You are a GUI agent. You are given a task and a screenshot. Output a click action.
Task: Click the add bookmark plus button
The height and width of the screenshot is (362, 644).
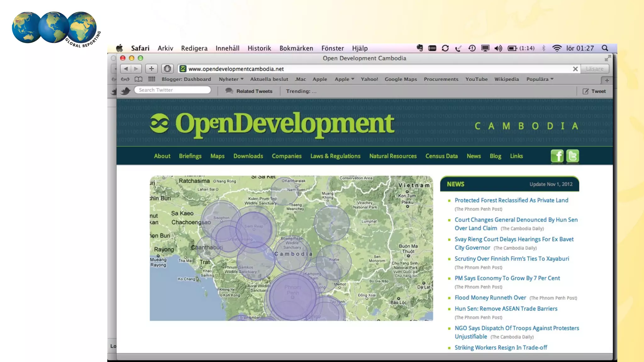[x=151, y=69]
